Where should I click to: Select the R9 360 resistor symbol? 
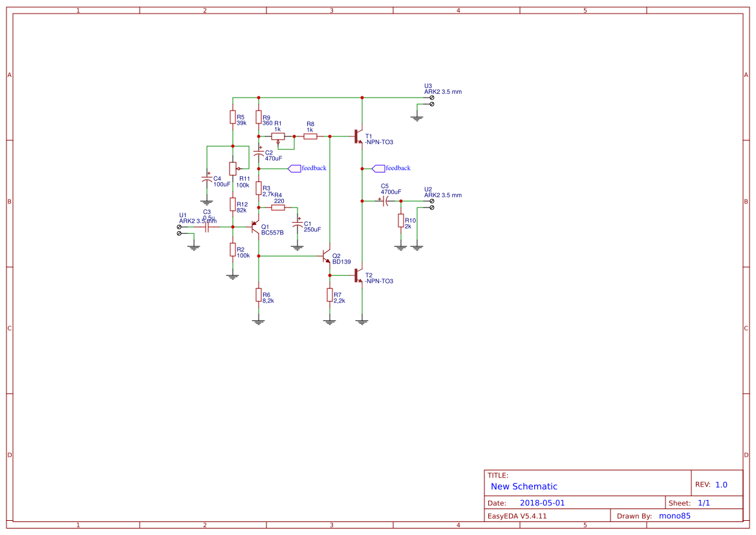tap(259, 117)
